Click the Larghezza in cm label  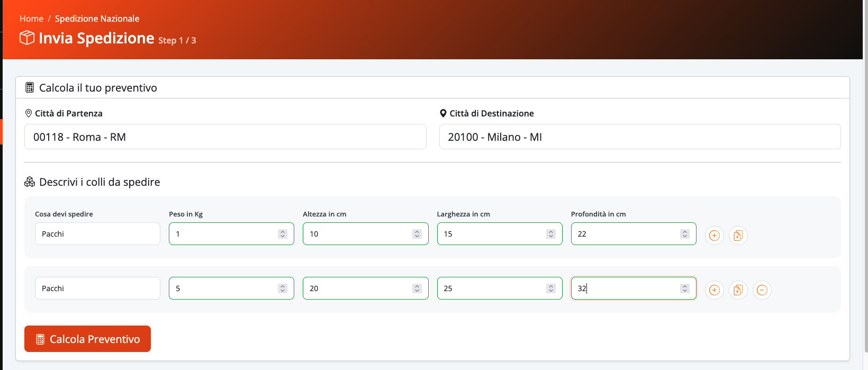464,214
